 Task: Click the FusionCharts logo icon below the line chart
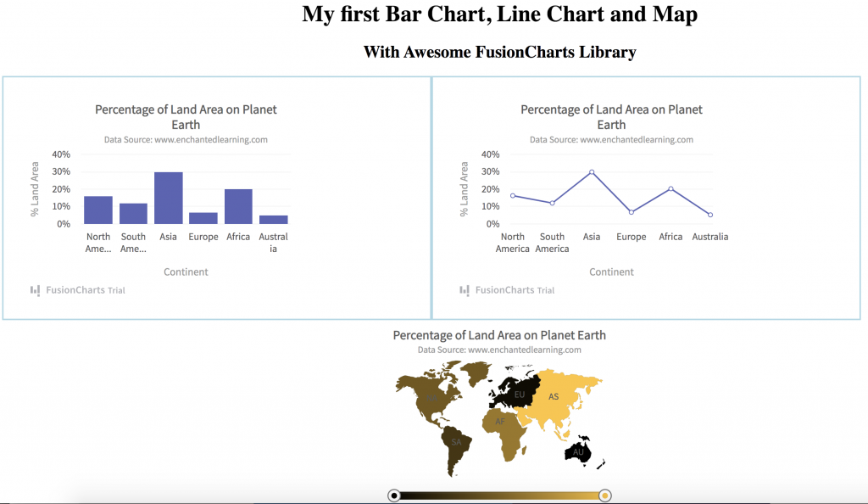pos(465,290)
